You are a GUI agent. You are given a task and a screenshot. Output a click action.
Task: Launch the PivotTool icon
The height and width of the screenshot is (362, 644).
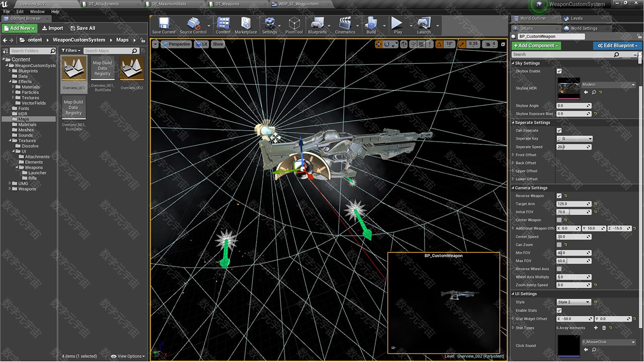tap(294, 26)
